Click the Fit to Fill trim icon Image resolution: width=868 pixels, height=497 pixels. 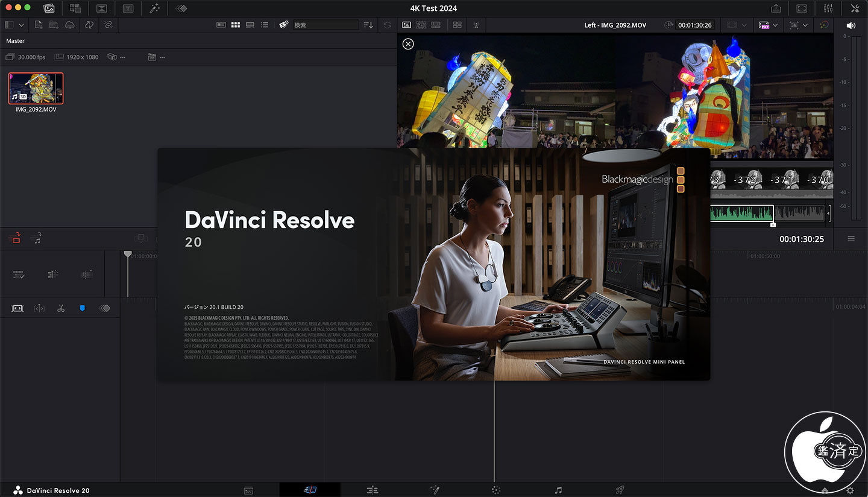tap(17, 308)
